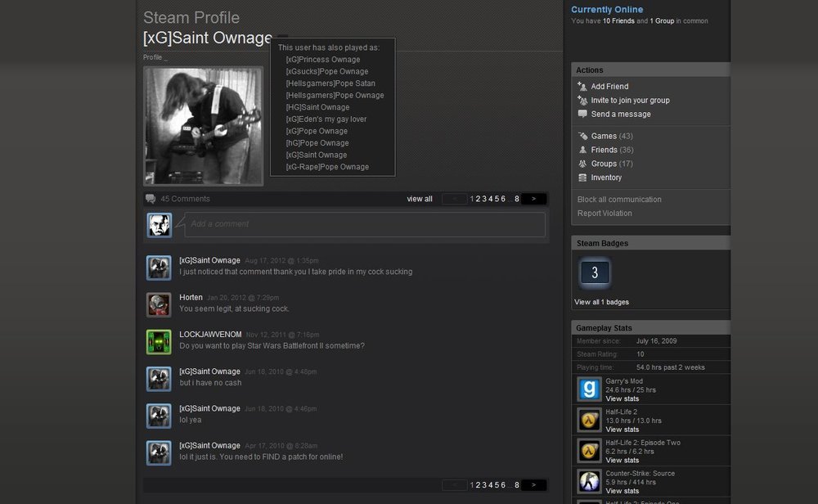Go to previous comments page, top arrow
The width and height of the screenshot is (818, 504).
point(454,199)
